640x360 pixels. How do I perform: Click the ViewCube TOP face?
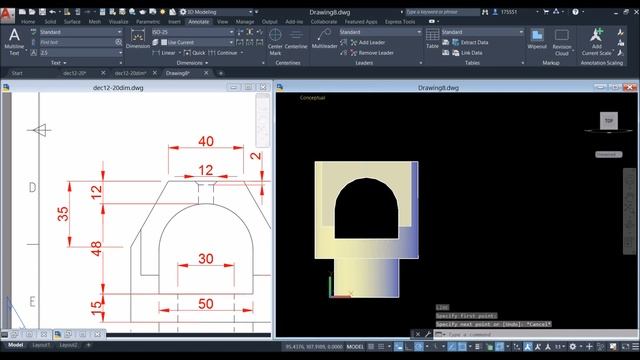609,120
